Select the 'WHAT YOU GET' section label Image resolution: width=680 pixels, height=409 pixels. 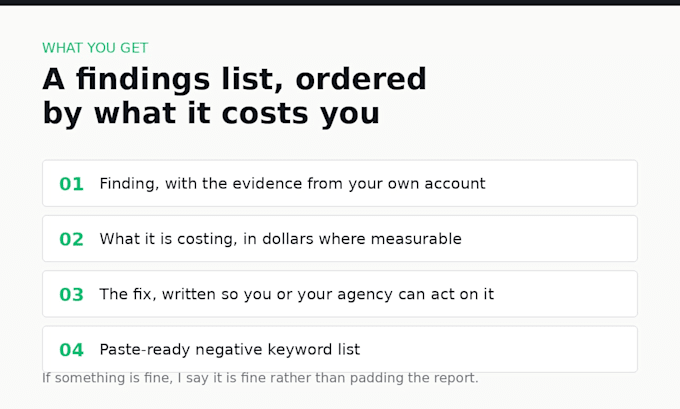coord(95,48)
